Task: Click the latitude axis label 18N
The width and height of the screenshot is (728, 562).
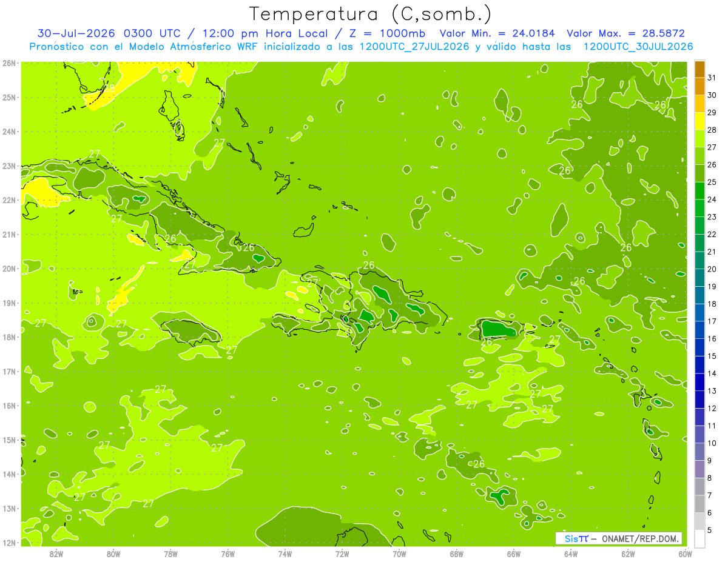Action: (9, 337)
